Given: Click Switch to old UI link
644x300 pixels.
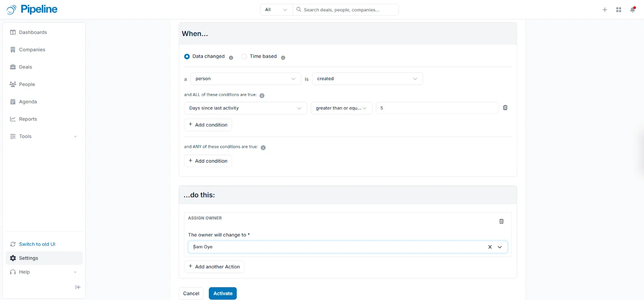Looking at the screenshot, I should pos(37,244).
